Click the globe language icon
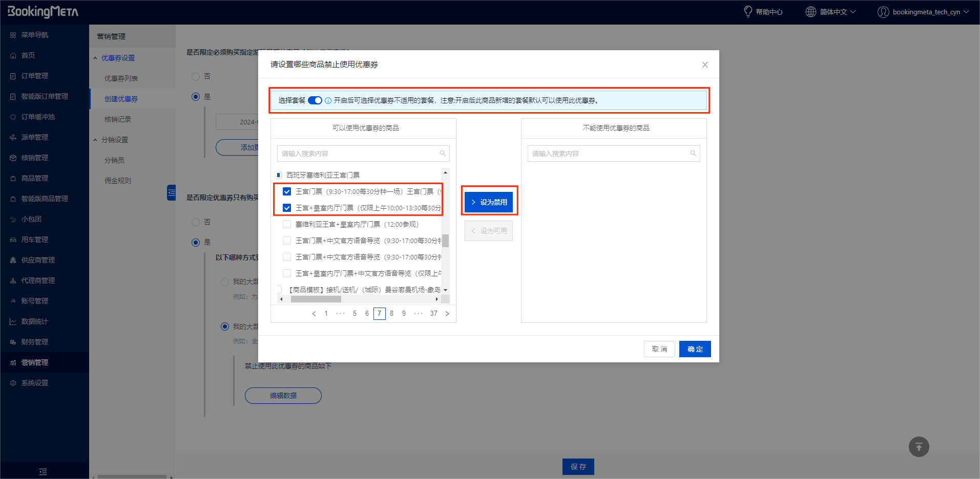 click(810, 12)
